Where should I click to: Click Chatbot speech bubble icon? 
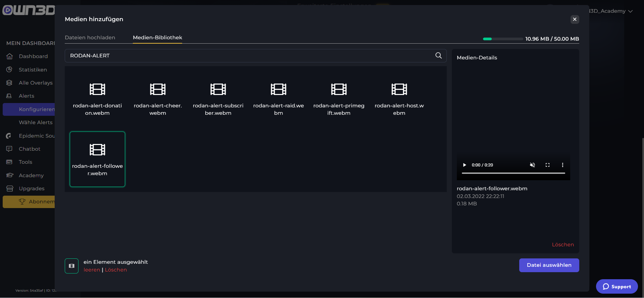point(9,149)
